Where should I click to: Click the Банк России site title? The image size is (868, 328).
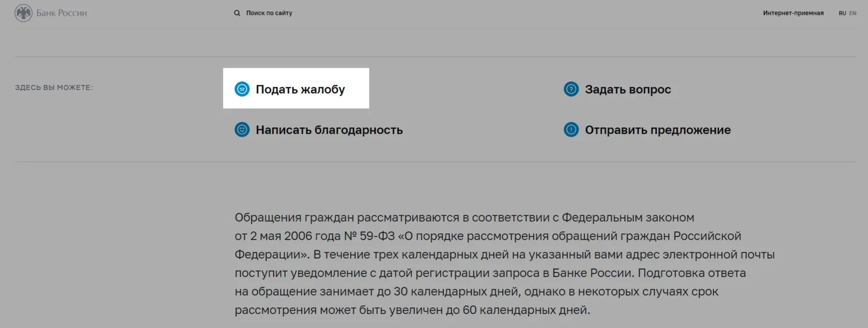click(x=61, y=13)
